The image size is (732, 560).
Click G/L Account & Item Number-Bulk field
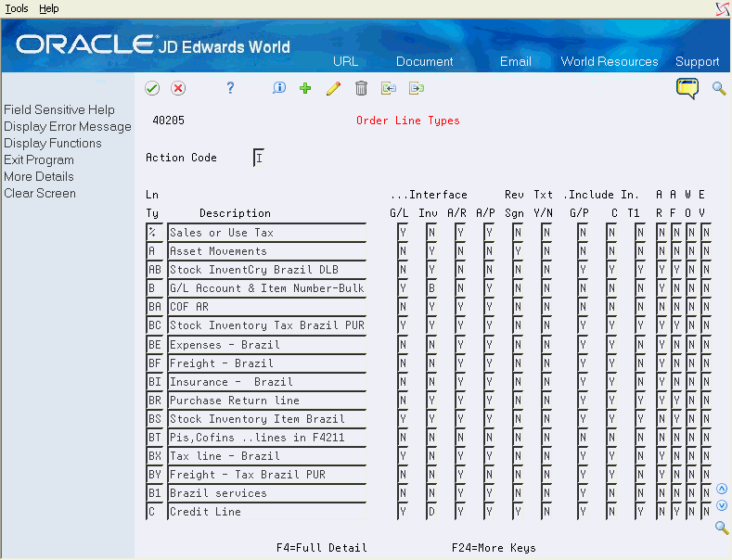click(x=267, y=288)
